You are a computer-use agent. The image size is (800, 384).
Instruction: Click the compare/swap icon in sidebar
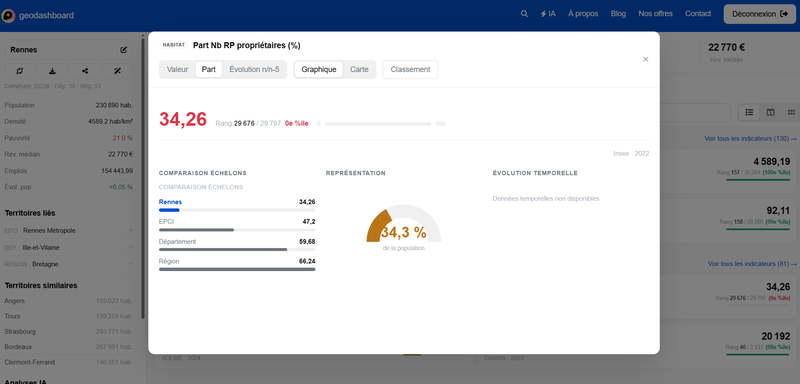pos(19,71)
